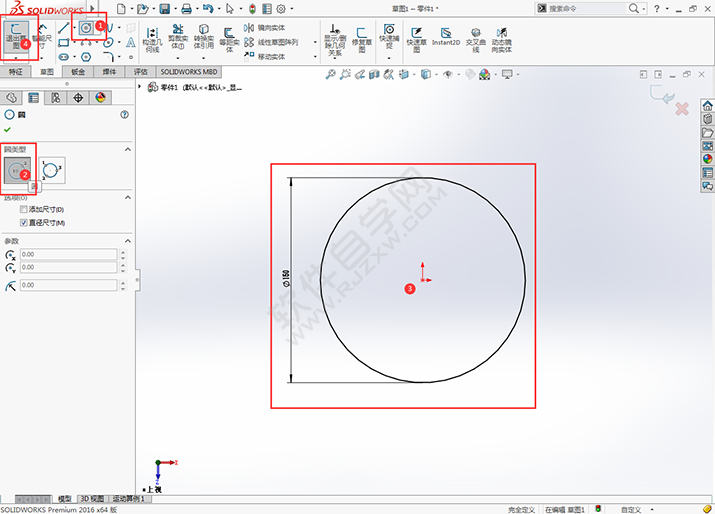Open the 3D 视图 bottom tab

coord(91,498)
